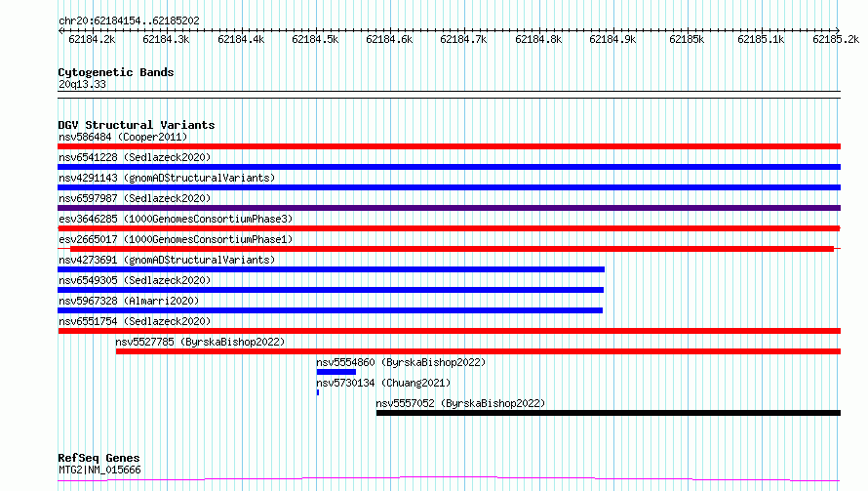Open variant nsv5527785 (ByrskaBishop2022) label
Screen dimensions: 868x491
[200, 342]
